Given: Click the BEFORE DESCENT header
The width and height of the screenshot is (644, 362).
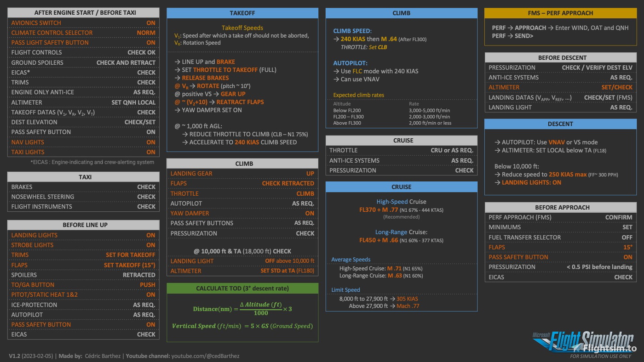Looking at the screenshot, I should point(562,58).
